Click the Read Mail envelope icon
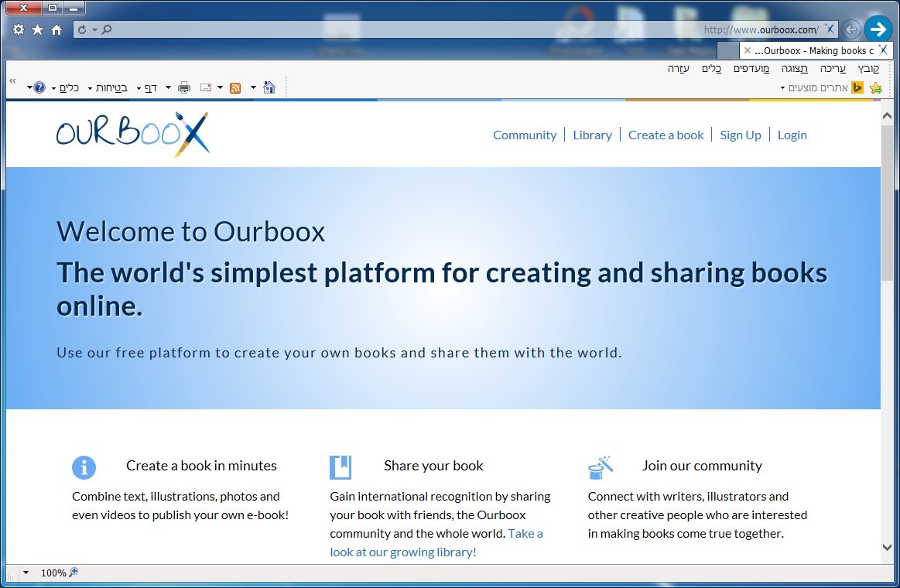Image resolution: width=900 pixels, height=588 pixels. coord(206,87)
